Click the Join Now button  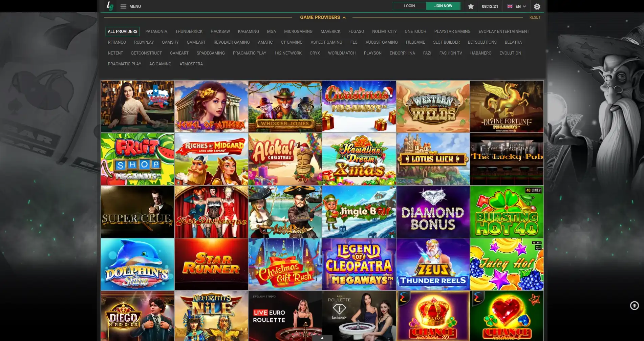[443, 6]
